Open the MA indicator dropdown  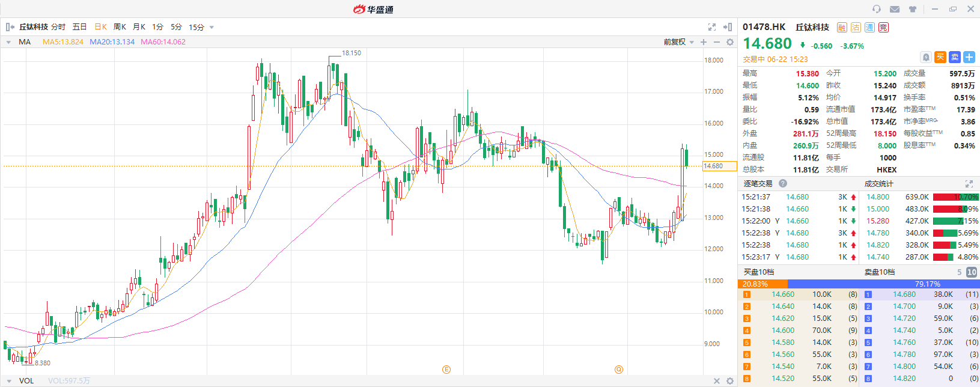click(9, 42)
